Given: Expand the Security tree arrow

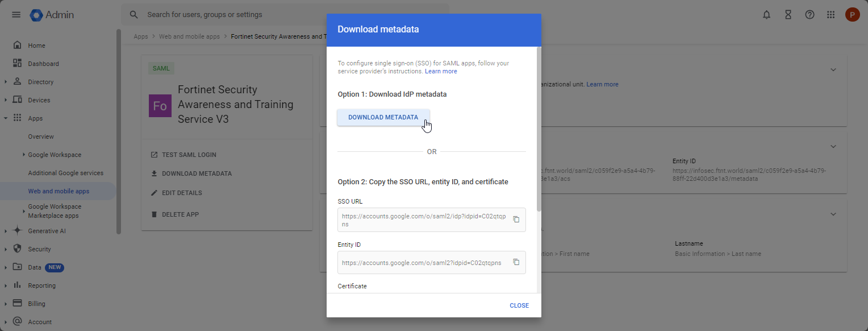Looking at the screenshot, I should point(6,249).
